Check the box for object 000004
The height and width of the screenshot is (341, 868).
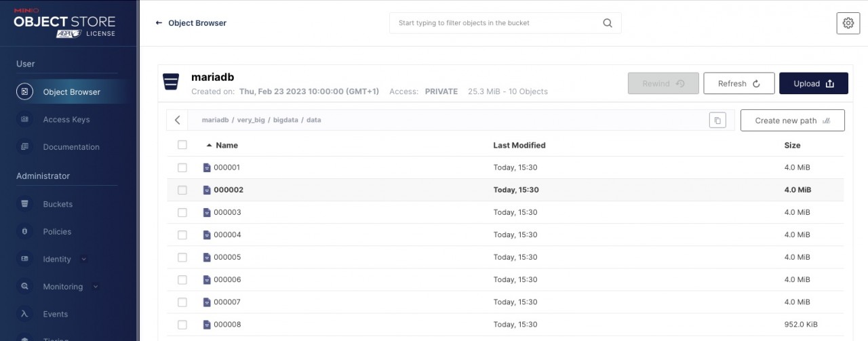tap(182, 235)
